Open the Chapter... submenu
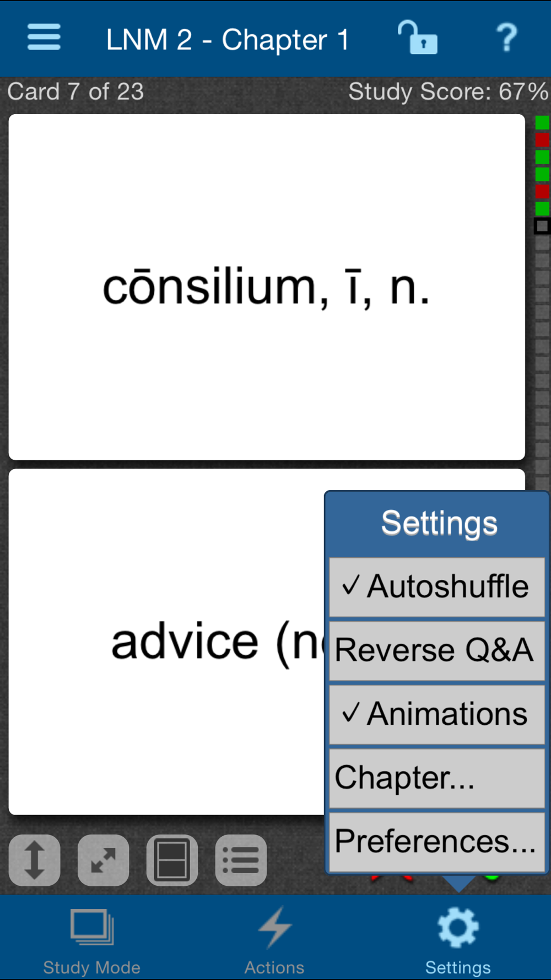This screenshot has height=980, width=551. [x=437, y=778]
